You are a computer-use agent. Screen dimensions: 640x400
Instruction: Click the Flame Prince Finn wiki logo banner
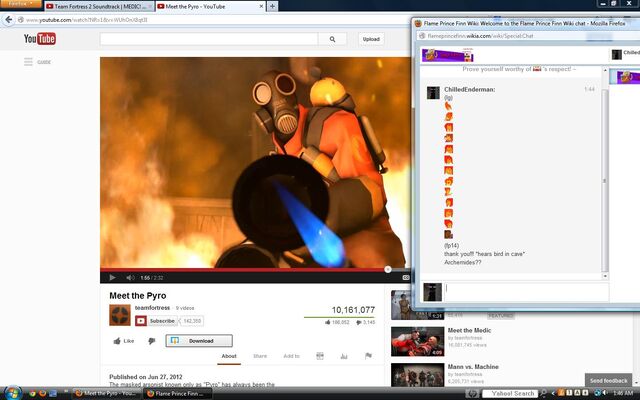pyautogui.click(x=448, y=55)
